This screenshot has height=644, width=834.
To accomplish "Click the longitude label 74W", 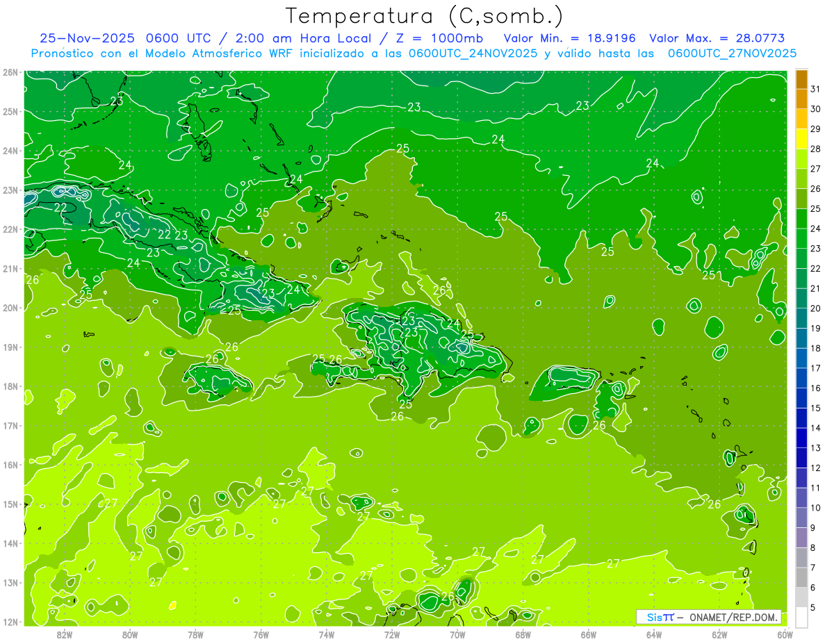I will 327,634.
